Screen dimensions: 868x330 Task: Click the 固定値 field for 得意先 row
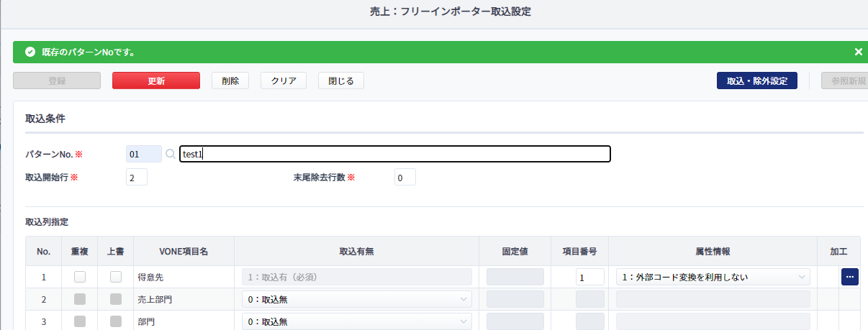[x=515, y=277]
